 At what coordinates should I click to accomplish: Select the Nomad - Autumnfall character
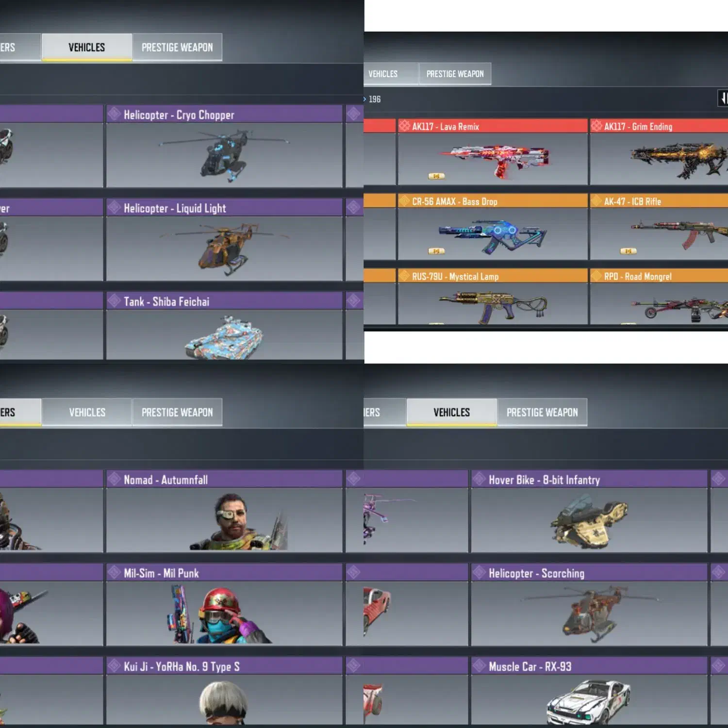pos(224,511)
